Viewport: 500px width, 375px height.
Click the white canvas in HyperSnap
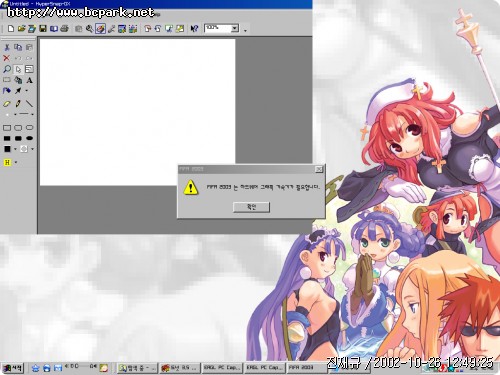137,112
